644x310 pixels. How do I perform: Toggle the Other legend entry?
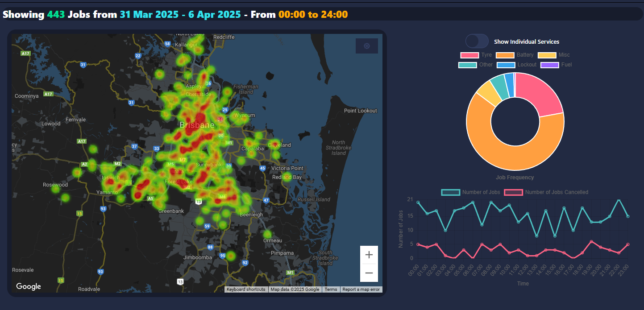[x=476, y=65]
